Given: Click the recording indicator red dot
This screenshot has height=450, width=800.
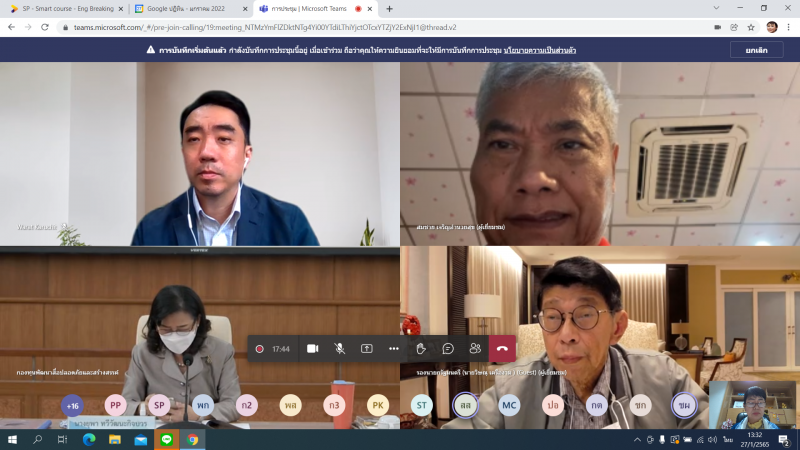Looking at the screenshot, I should pyautogui.click(x=259, y=349).
